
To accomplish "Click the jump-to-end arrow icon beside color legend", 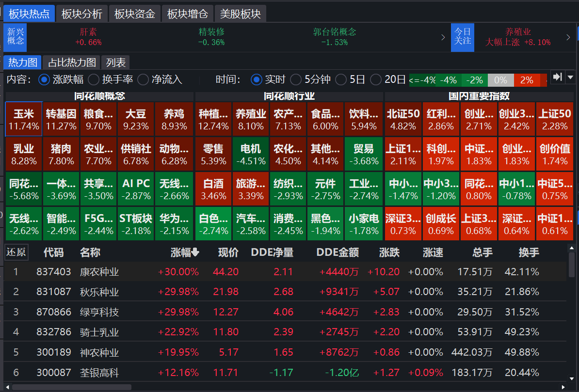I will [558, 77].
